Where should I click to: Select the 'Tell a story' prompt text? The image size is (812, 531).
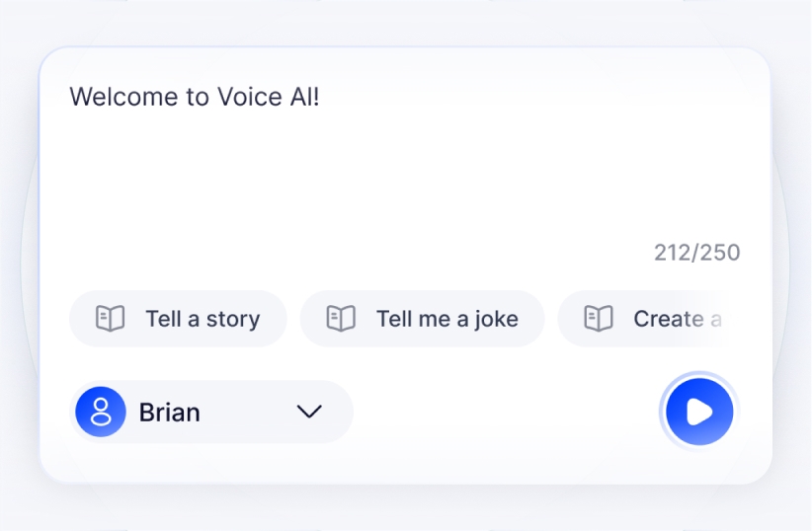coord(203,319)
